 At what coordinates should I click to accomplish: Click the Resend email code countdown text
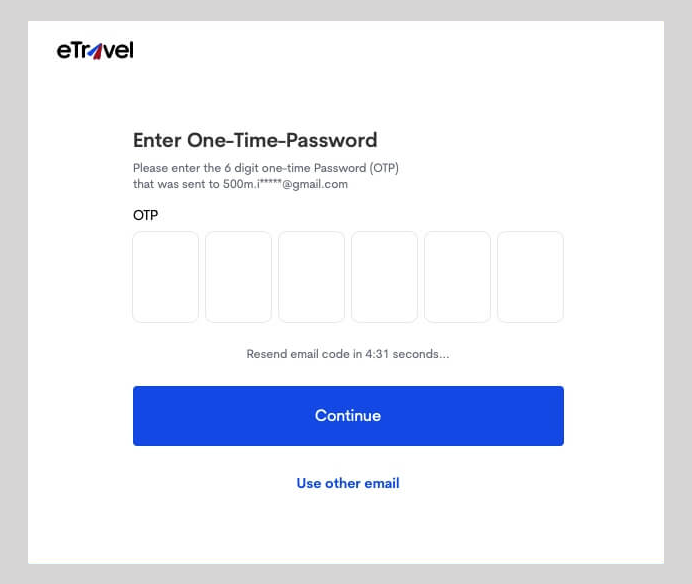(348, 354)
